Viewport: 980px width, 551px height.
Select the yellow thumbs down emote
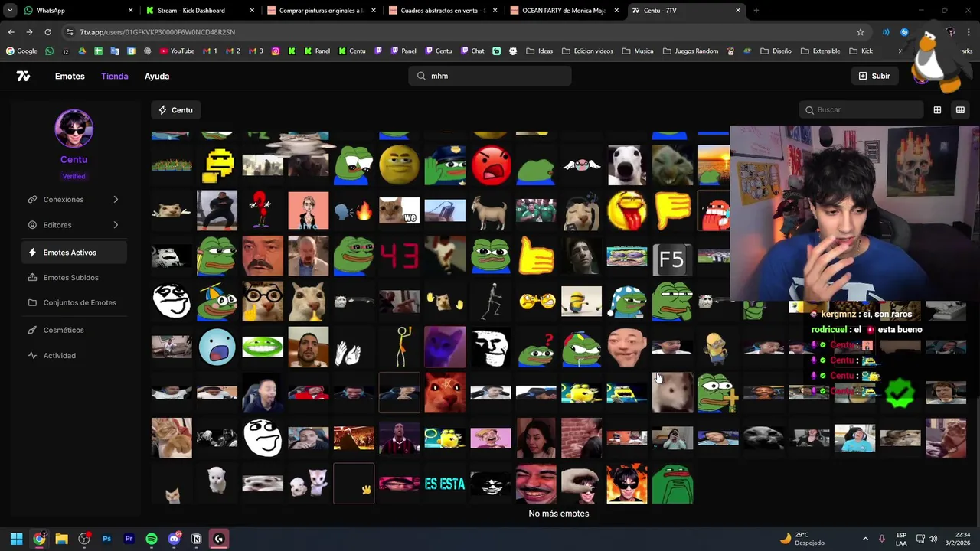(672, 210)
